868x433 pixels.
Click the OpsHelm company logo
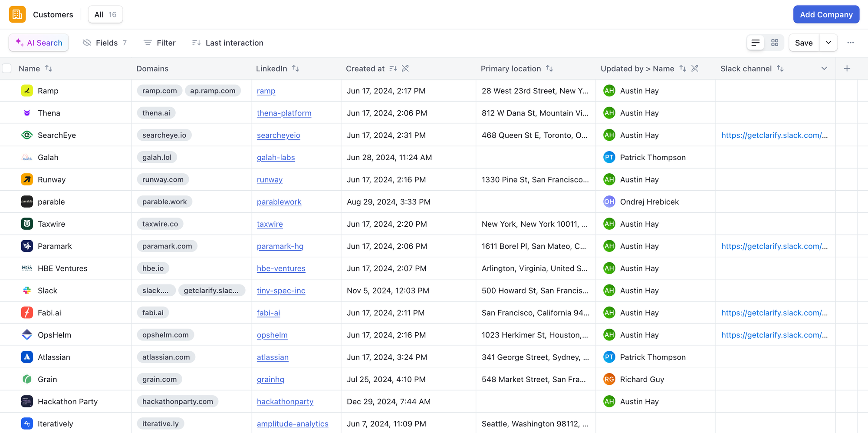27,335
